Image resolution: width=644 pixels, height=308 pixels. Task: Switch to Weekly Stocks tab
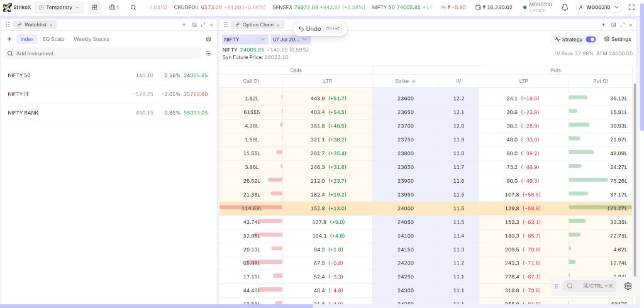91,40
